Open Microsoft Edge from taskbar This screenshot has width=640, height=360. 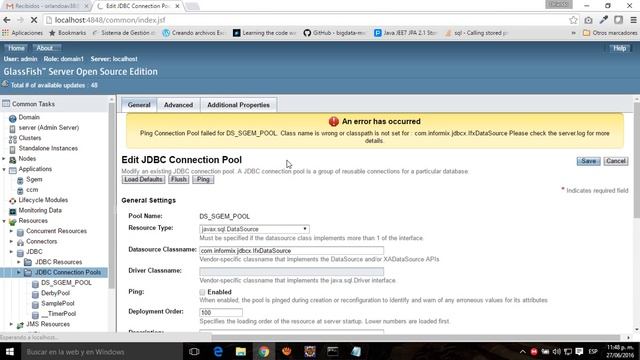[218, 351]
